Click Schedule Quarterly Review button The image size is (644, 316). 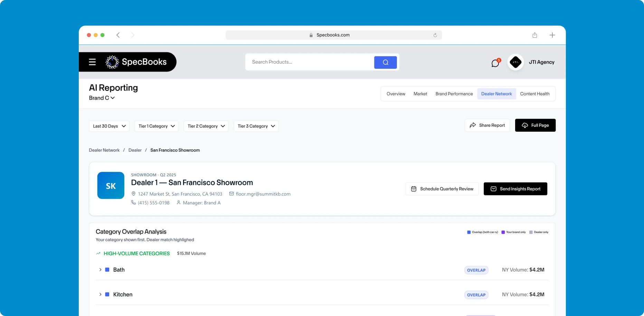coord(442,189)
